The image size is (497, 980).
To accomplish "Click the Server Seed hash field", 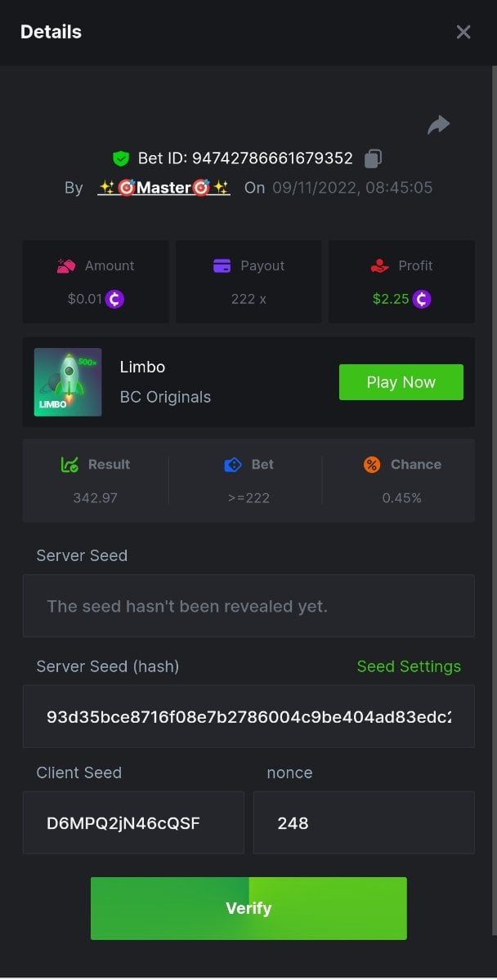I will pos(248,716).
